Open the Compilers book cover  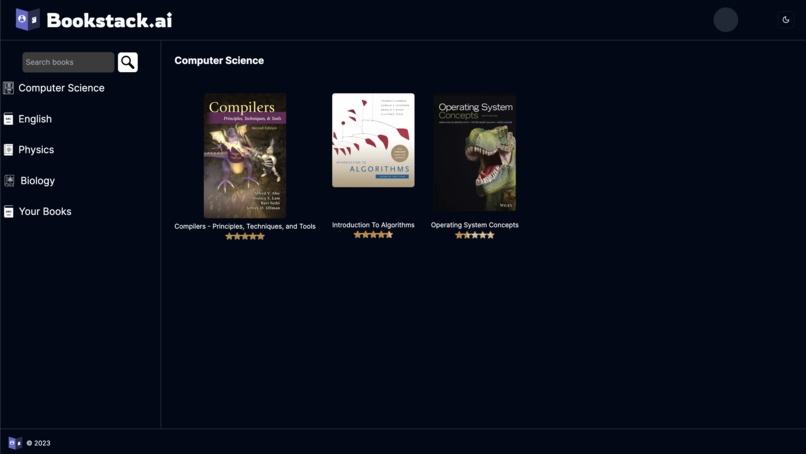245,156
